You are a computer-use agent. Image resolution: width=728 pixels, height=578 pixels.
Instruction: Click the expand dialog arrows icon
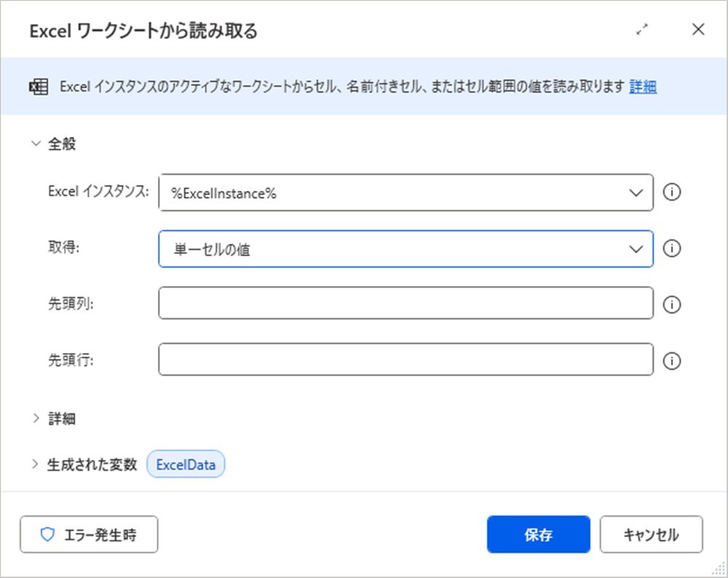[641, 30]
